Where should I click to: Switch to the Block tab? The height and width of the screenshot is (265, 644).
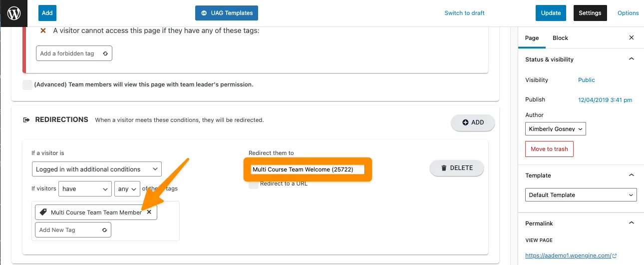[560, 38]
